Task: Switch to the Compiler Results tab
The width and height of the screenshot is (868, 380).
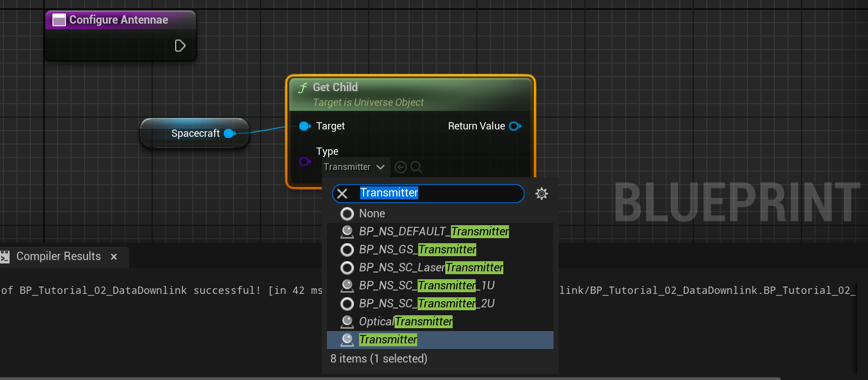Action: tap(58, 257)
